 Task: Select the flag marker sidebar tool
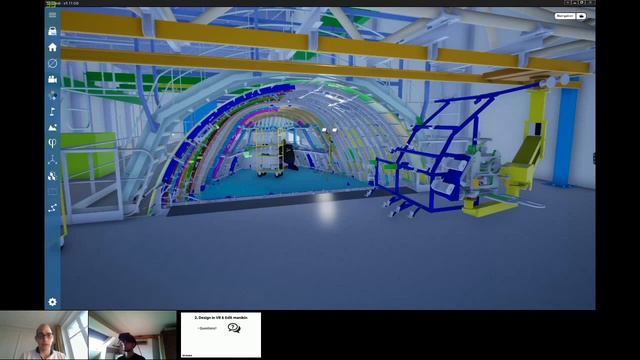coord(52,111)
